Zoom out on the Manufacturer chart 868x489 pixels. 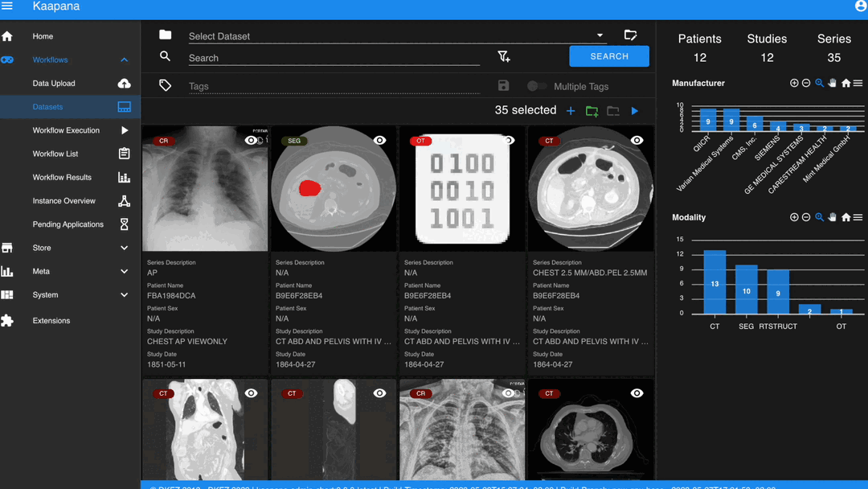click(806, 83)
